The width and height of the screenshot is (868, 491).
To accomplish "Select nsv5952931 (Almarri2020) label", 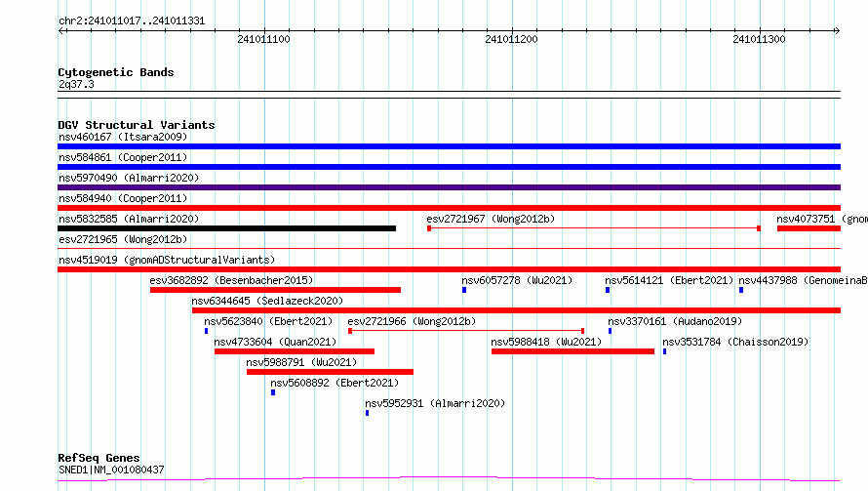I will pos(435,403).
